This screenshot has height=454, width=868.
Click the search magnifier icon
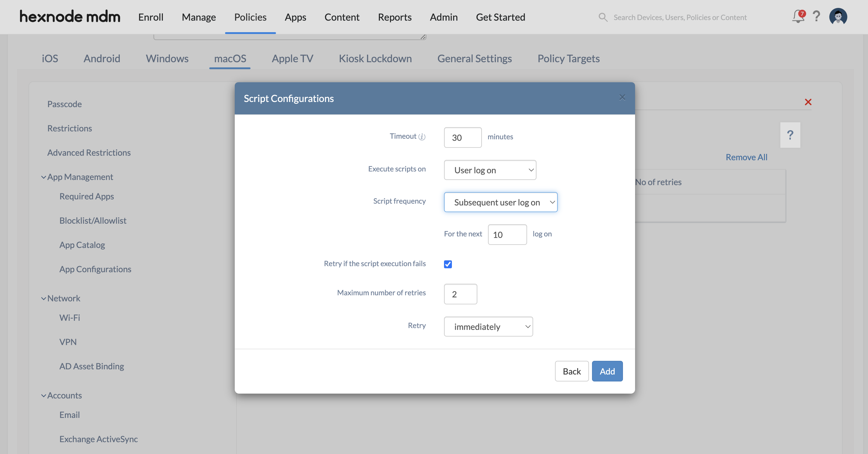point(603,17)
